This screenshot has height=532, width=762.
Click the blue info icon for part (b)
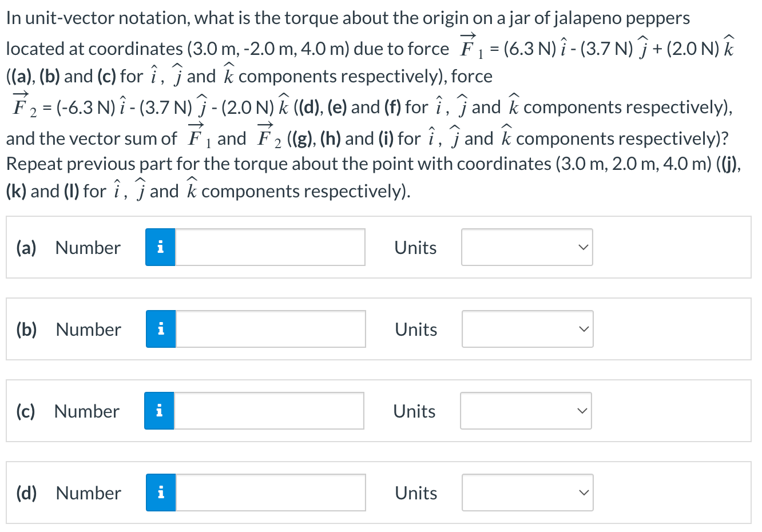click(x=160, y=329)
